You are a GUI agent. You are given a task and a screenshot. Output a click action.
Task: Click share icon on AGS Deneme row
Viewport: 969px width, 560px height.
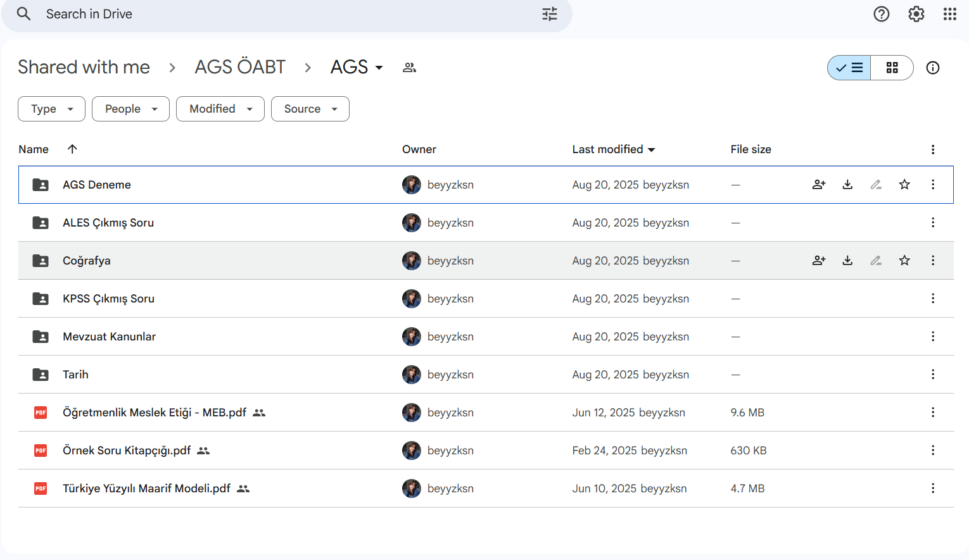coord(819,185)
